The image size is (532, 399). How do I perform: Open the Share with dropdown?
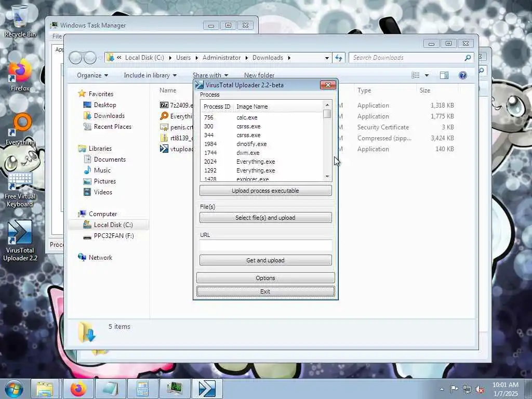pyautogui.click(x=210, y=75)
